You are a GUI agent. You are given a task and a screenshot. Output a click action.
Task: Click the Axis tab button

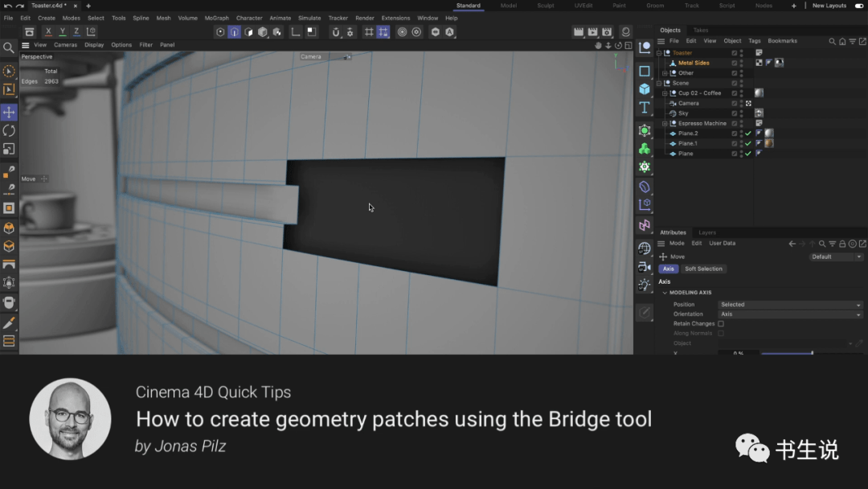click(x=668, y=269)
